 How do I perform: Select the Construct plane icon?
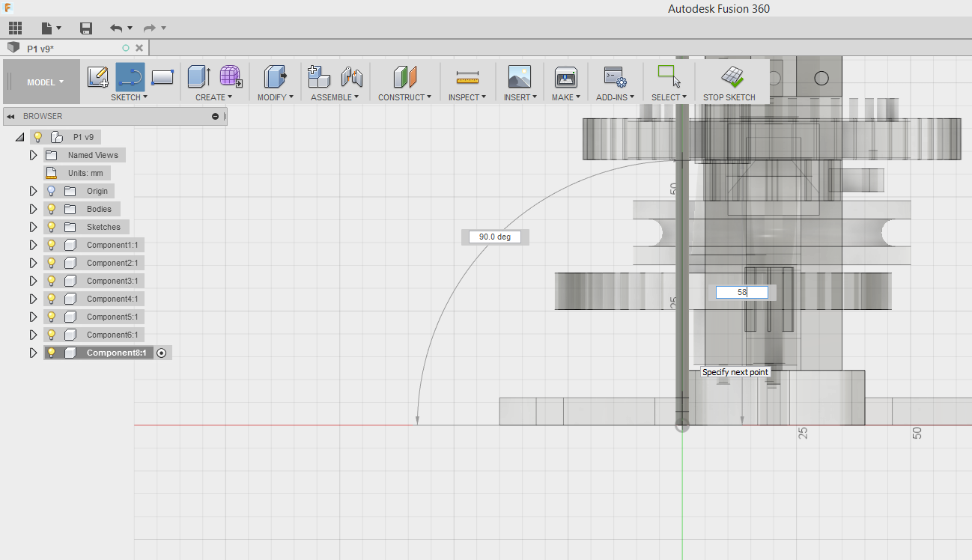(x=404, y=76)
